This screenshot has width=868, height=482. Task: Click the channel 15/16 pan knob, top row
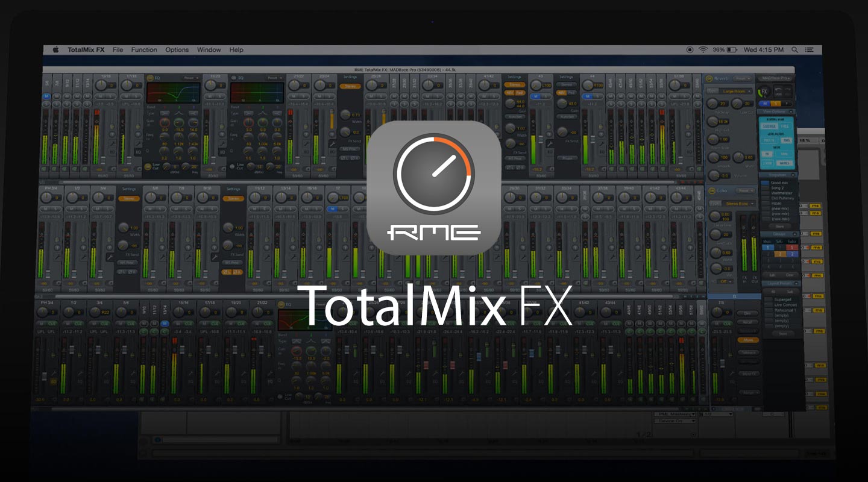pyautogui.click(x=101, y=85)
